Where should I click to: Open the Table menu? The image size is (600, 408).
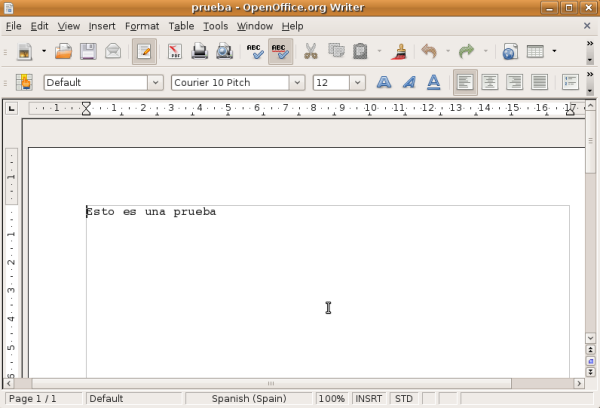[181, 26]
